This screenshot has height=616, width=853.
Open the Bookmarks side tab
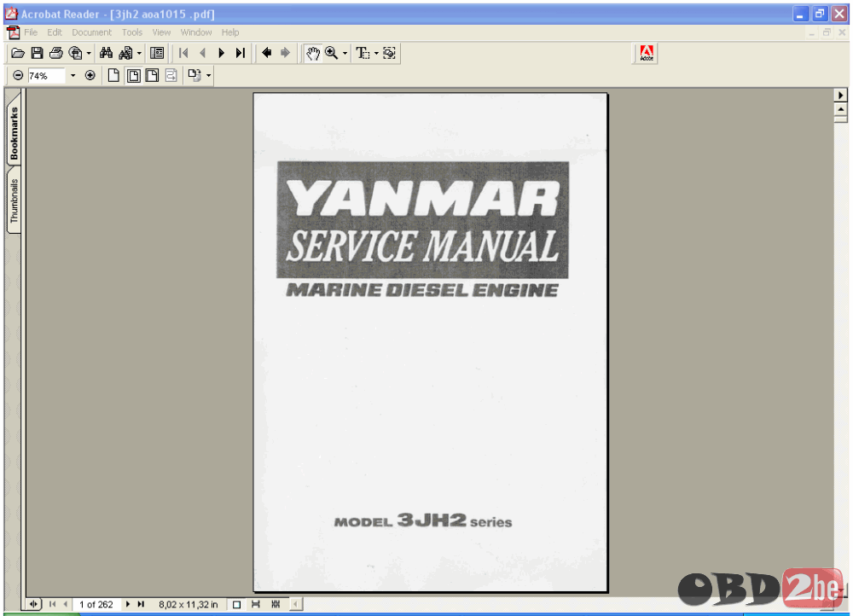click(x=14, y=129)
